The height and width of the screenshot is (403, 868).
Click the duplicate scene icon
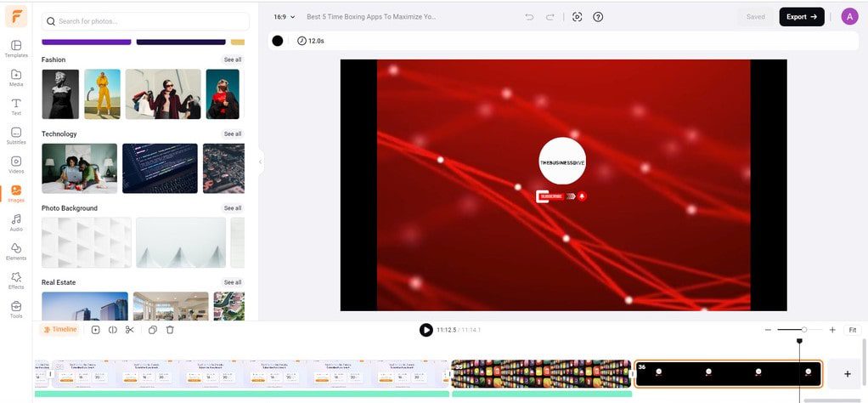[x=152, y=330]
